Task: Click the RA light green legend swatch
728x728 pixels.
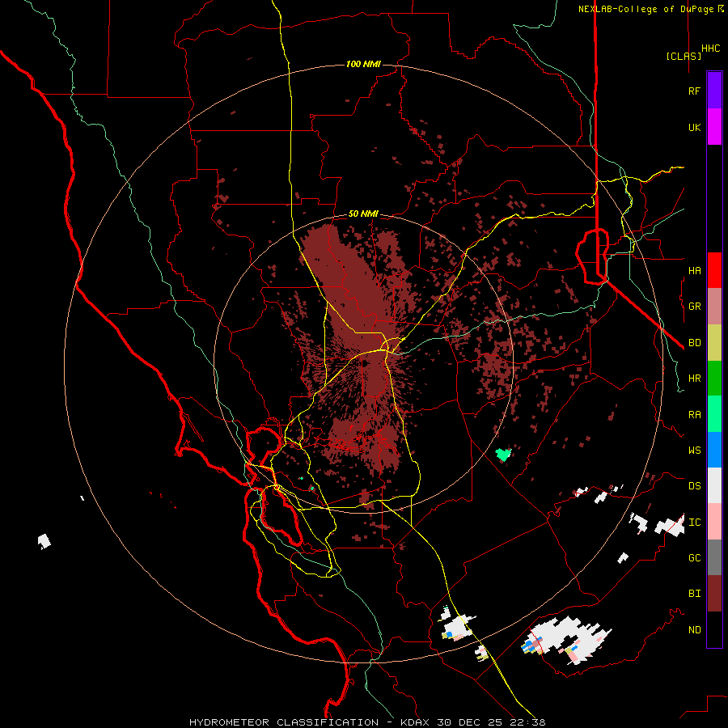Action: click(714, 414)
